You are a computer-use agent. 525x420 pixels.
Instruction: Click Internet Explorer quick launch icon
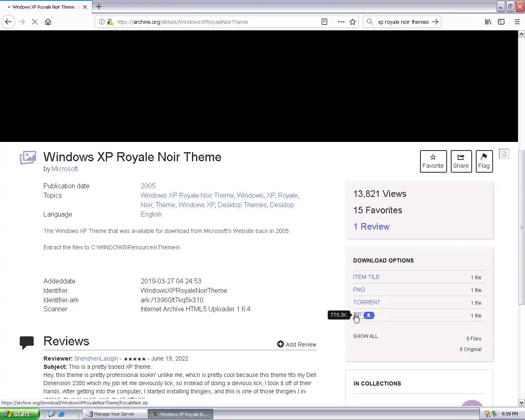[x=61, y=414]
